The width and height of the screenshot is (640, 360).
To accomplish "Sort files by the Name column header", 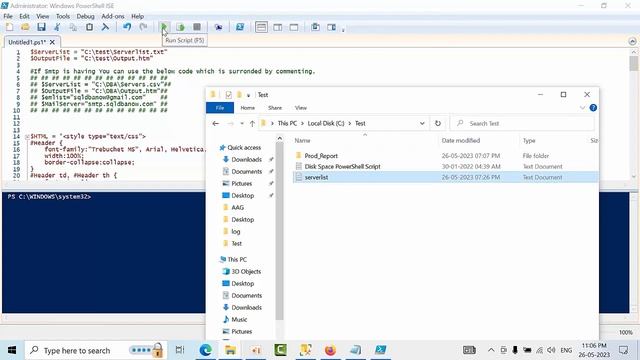I will tap(302, 140).
